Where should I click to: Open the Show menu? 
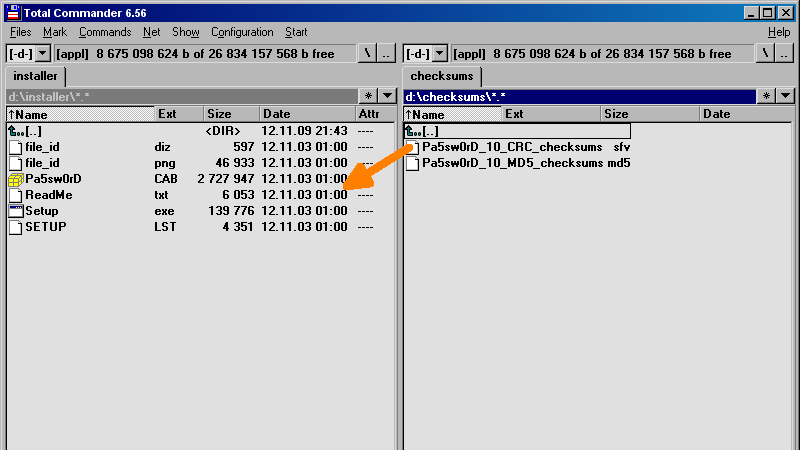point(186,32)
